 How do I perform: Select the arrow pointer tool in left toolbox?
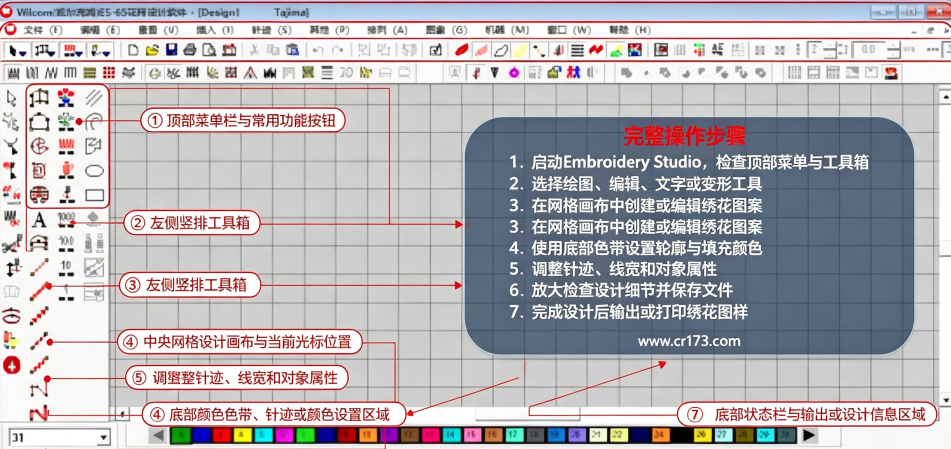point(11,98)
